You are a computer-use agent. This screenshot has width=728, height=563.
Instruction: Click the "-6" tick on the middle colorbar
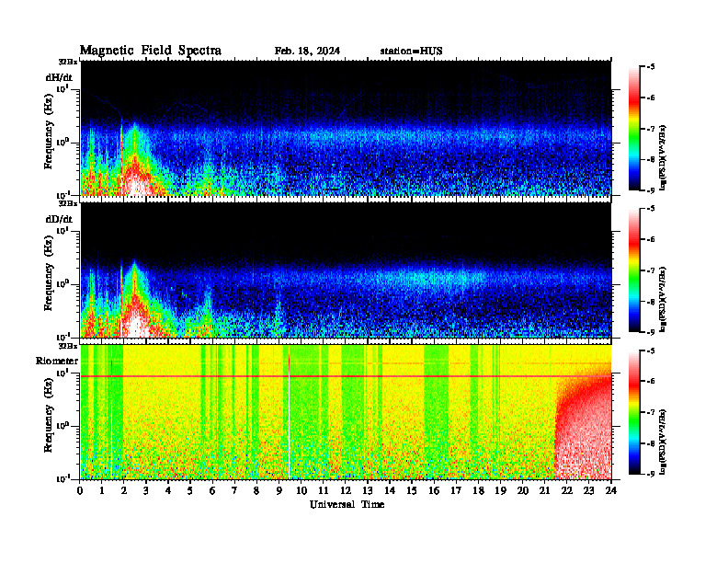tap(651, 239)
